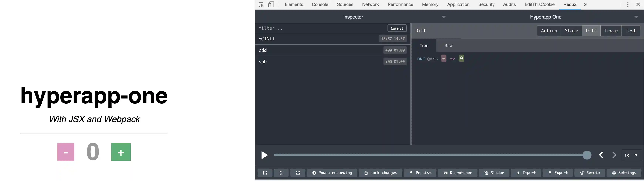
Task: Toggle the device toolbar icon
Action: (271, 4)
